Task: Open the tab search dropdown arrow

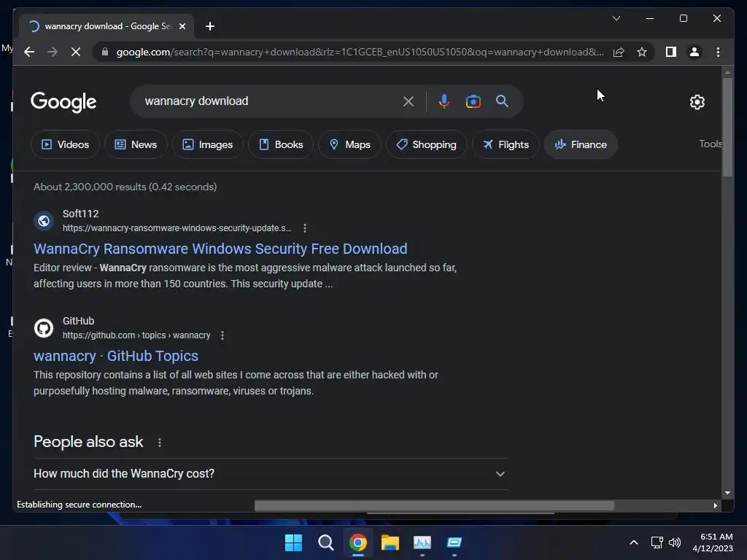Action: tap(616, 18)
